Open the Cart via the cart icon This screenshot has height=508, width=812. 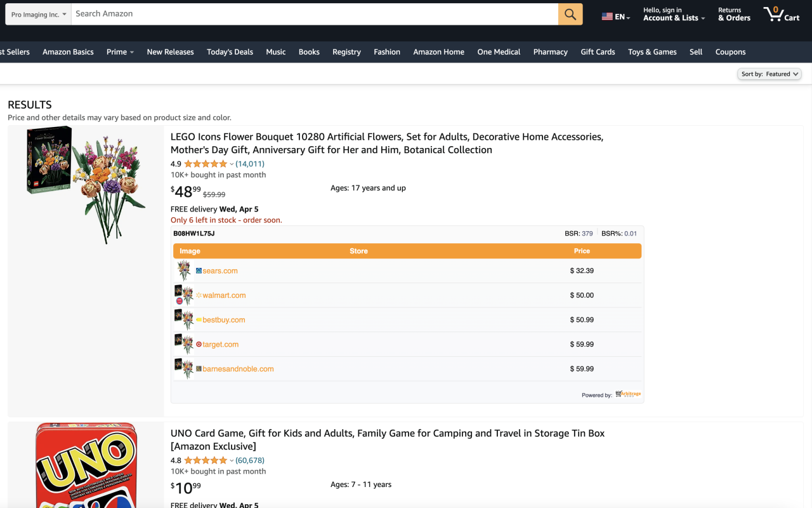[x=775, y=13]
